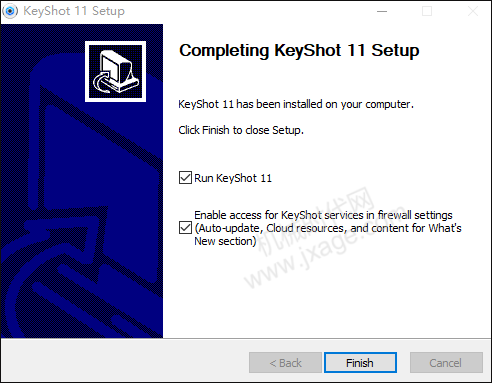Click the installer computer logo image
This screenshot has width=492, height=383.
(x=115, y=71)
